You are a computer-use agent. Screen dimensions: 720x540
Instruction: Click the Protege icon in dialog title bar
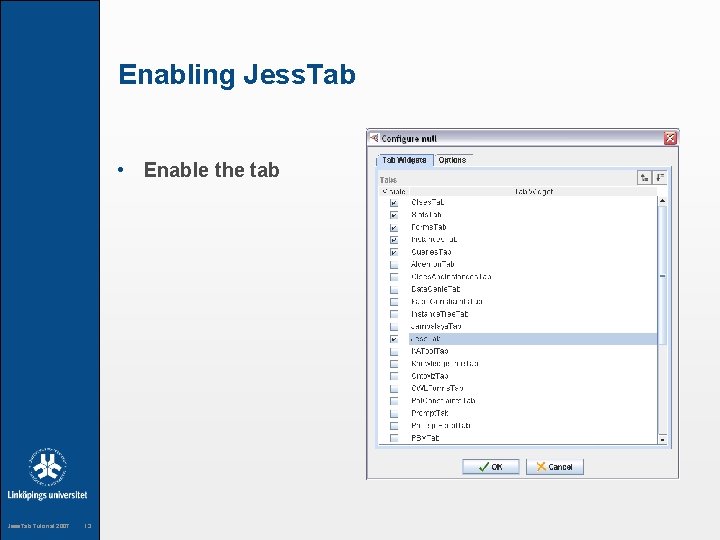pyautogui.click(x=374, y=138)
